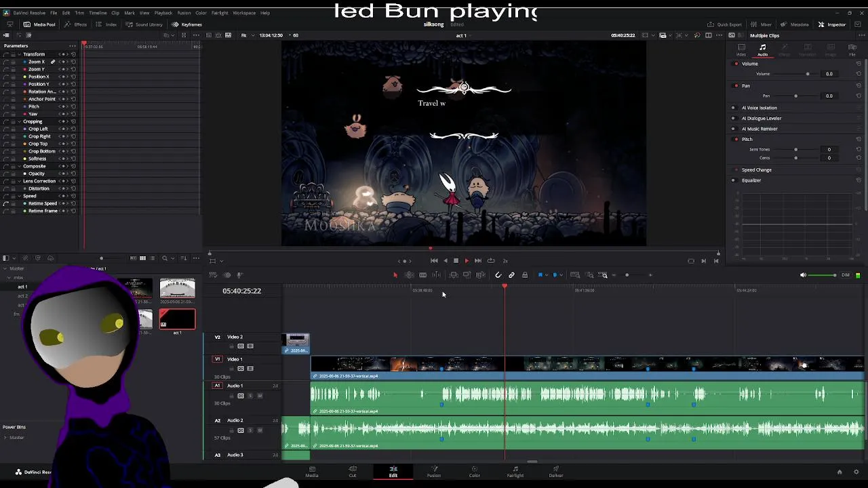Solo the Audio 1 track
The image size is (868, 488).
tap(250, 395)
